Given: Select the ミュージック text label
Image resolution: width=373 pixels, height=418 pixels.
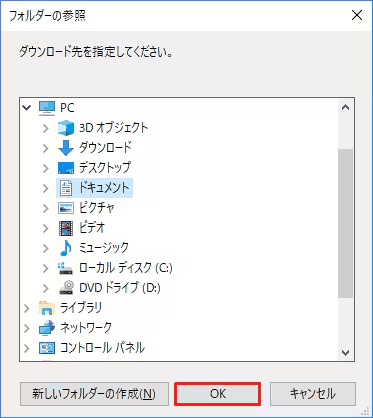Looking at the screenshot, I should [104, 248].
